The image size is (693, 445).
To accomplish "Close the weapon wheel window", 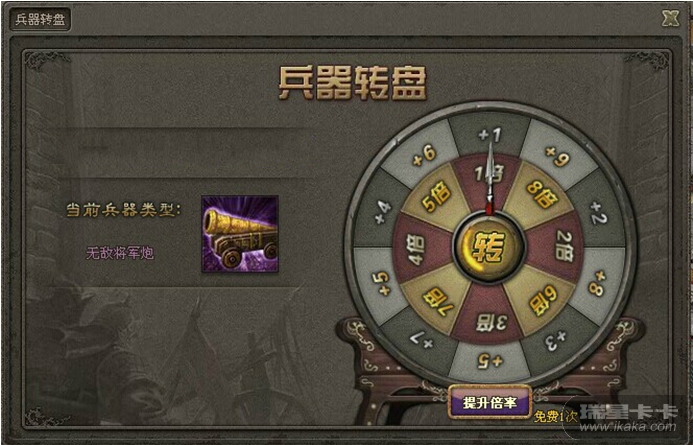I will 670,18.
